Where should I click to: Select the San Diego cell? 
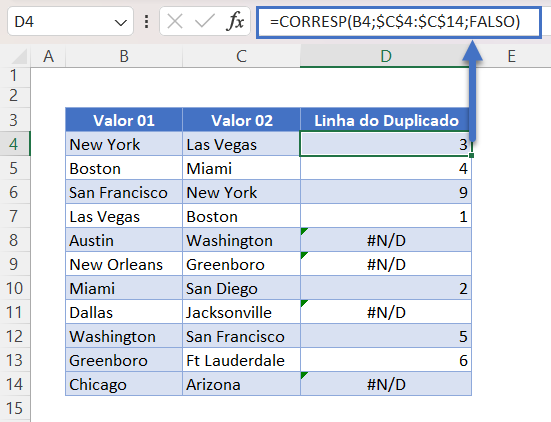click(241, 288)
